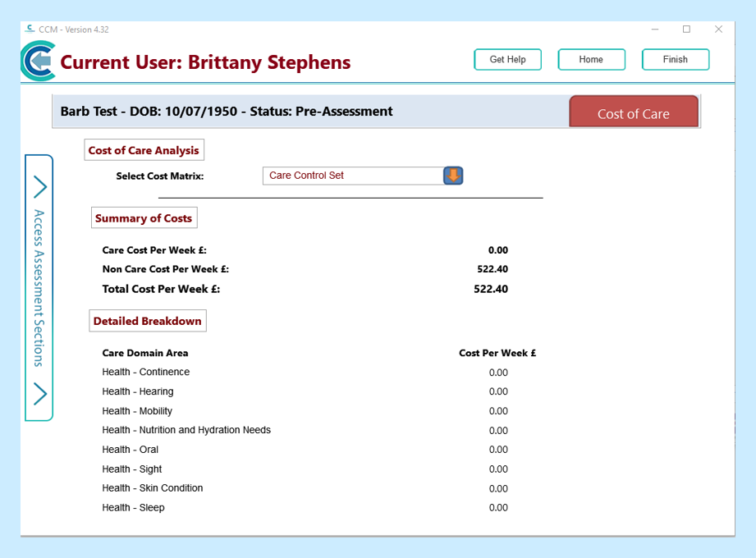Screen dimensions: 756x558
Task: Click the Detailed Breakdown section header
Action: click(x=148, y=321)
